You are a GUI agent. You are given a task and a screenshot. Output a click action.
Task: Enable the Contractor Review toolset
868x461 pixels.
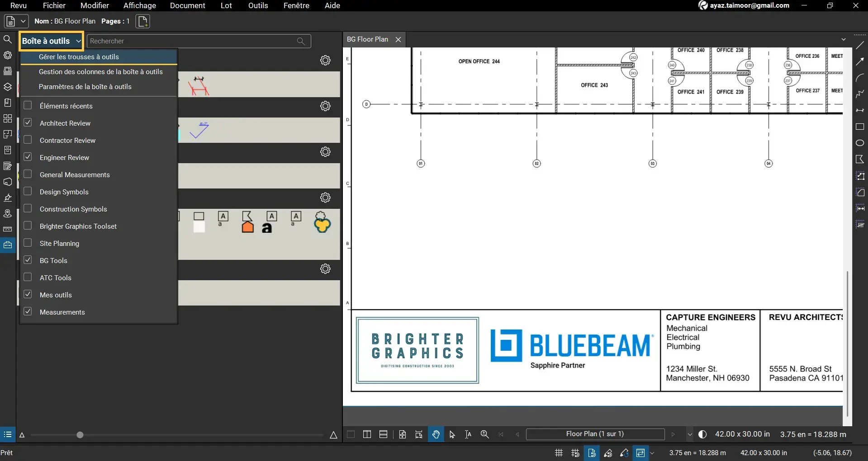(28, 140)
